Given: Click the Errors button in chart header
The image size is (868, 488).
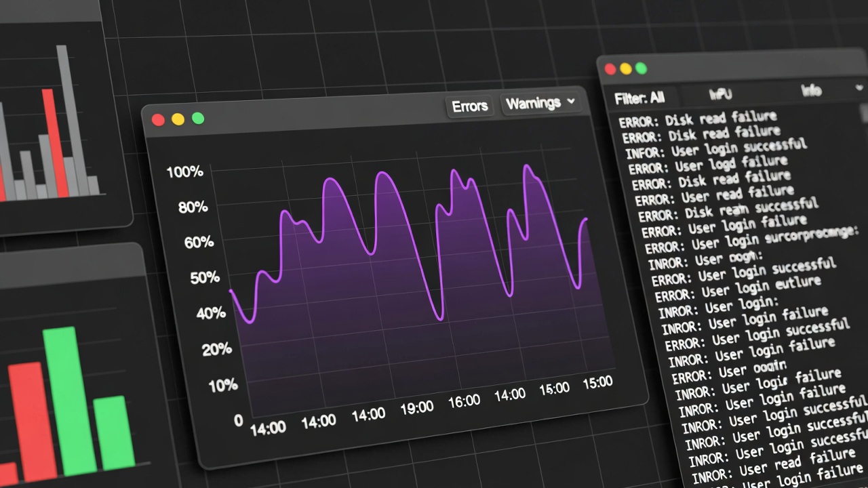Looking at the screenshot, I should [x=470, y=106].
